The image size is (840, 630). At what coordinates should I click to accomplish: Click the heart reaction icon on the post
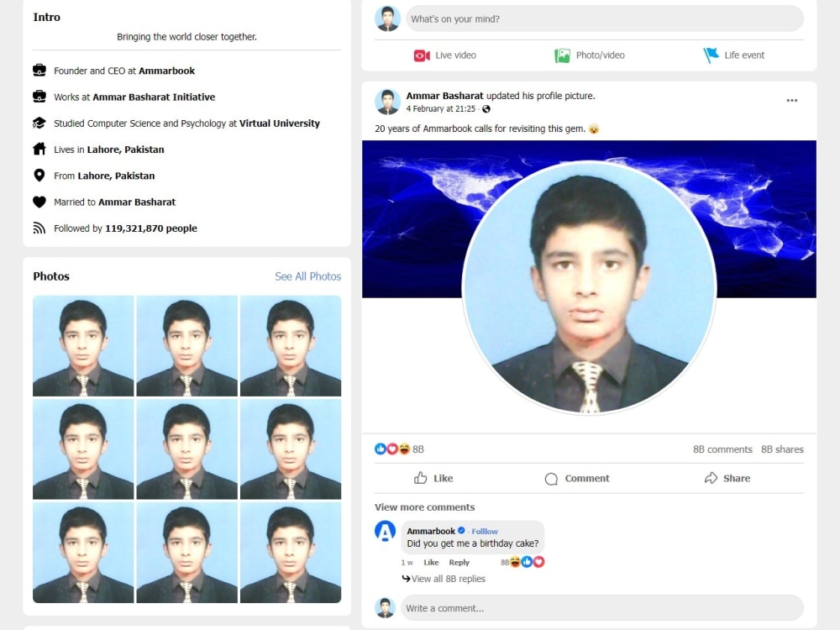[x=391, y=449]
